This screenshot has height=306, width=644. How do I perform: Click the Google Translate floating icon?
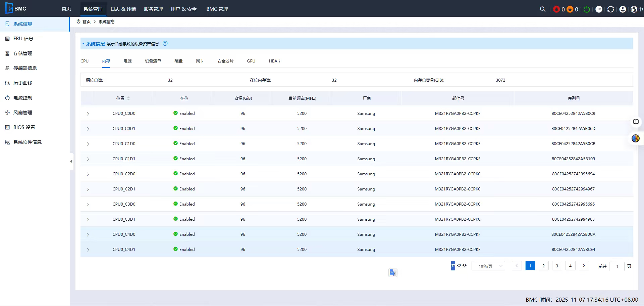coord(393,272)
